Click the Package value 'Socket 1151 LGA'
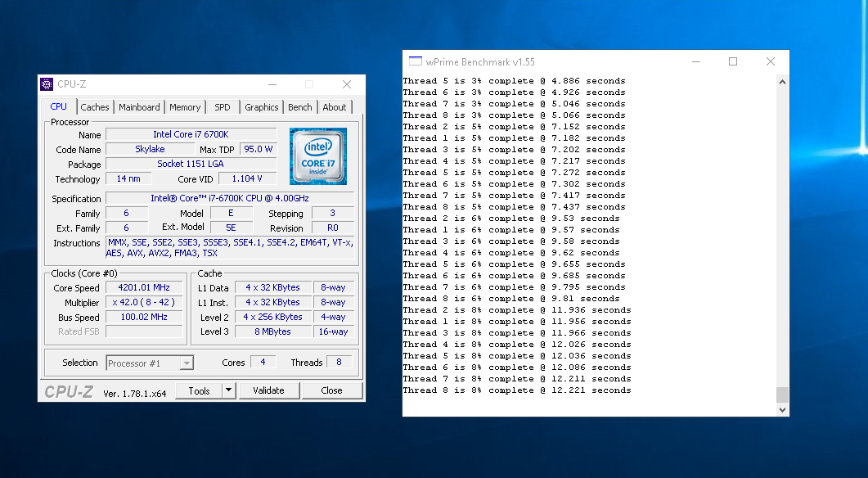The width and height of the screenshot is (868, 478). 191,164
